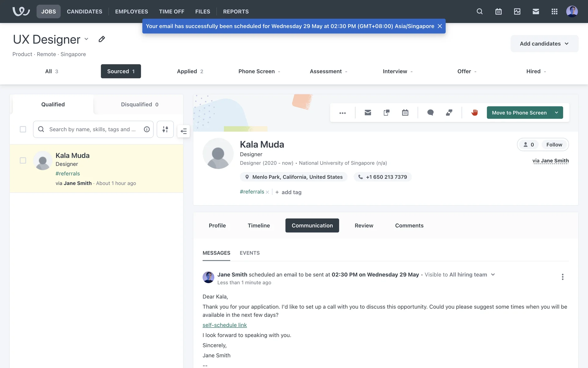Image resolution: width=588 pixels, height=368 pixels.
Task: Open the arrow beside Move to Phone Screen
Action: [556, 113]
